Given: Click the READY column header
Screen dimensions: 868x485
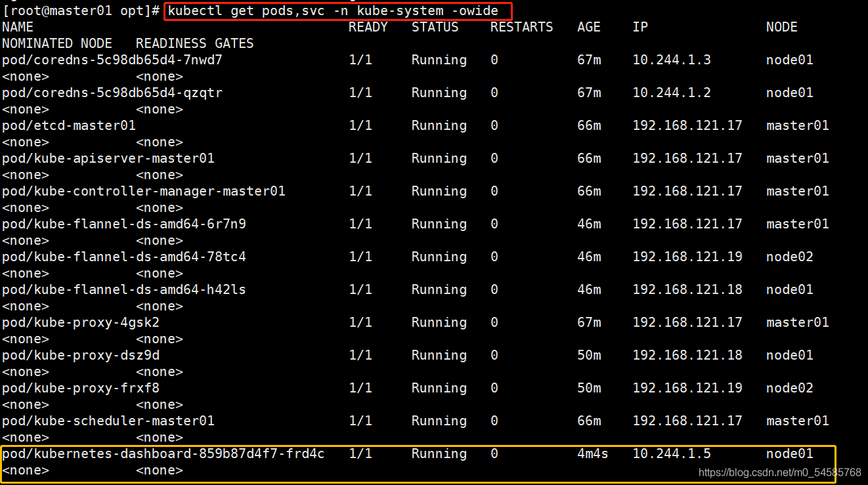Looking at the screenshot, I should click(368, 27).
